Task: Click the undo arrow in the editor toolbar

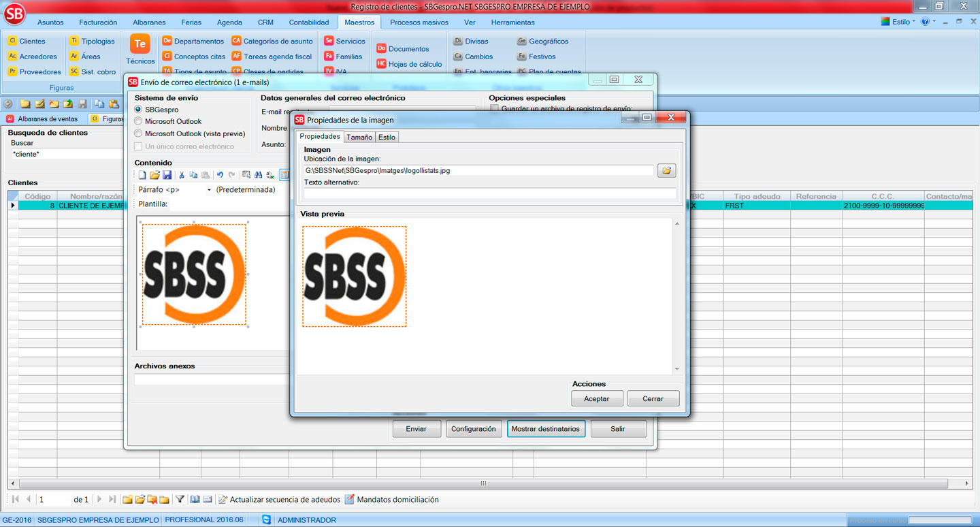Action: [219, 176]
